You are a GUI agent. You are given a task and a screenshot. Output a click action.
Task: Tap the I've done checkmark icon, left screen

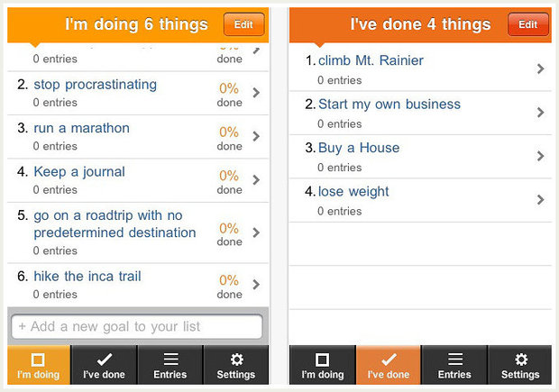pyautogui.click(x=104, y=360)
